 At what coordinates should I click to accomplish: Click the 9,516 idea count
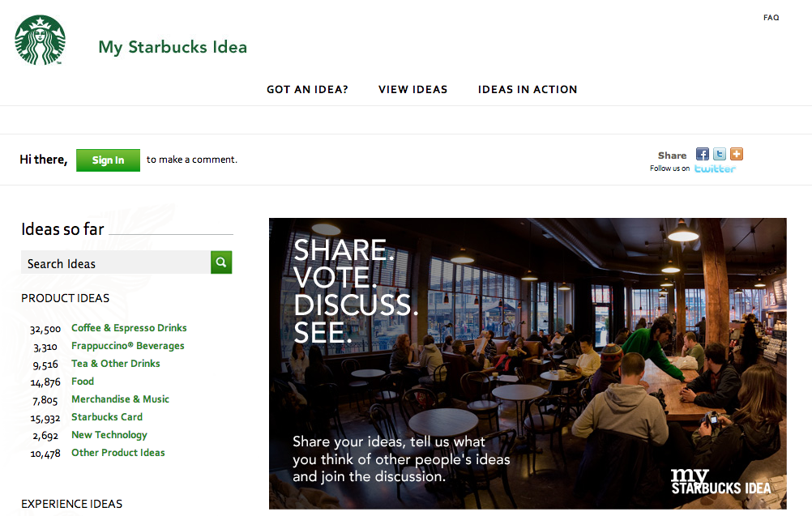click(x=45, y=365)
